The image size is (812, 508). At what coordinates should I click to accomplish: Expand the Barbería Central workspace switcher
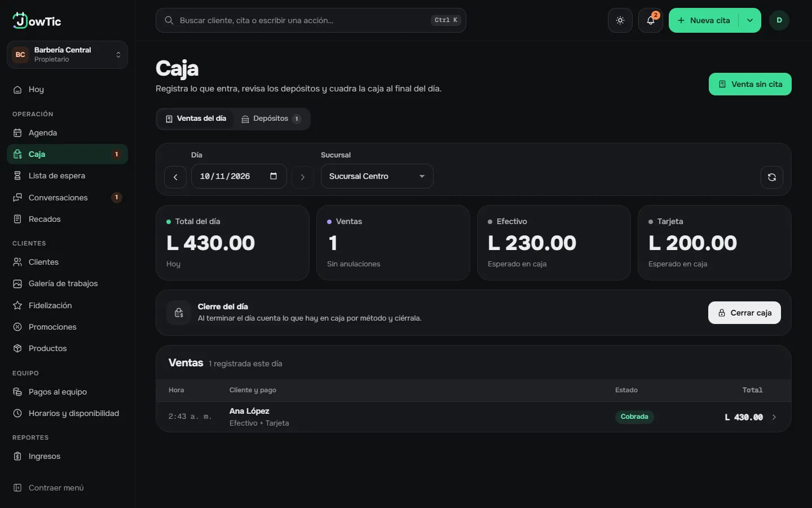[x=67, y=55]
